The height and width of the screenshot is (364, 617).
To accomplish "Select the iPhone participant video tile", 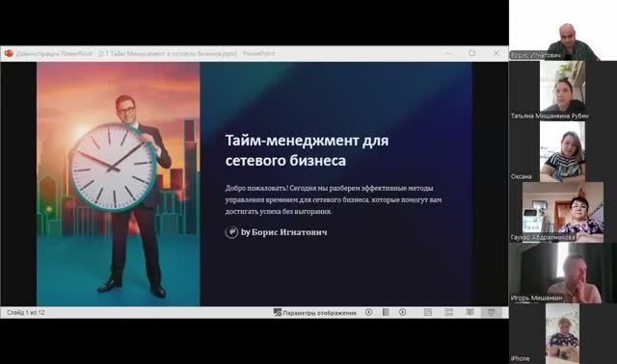I will (563, 333).
